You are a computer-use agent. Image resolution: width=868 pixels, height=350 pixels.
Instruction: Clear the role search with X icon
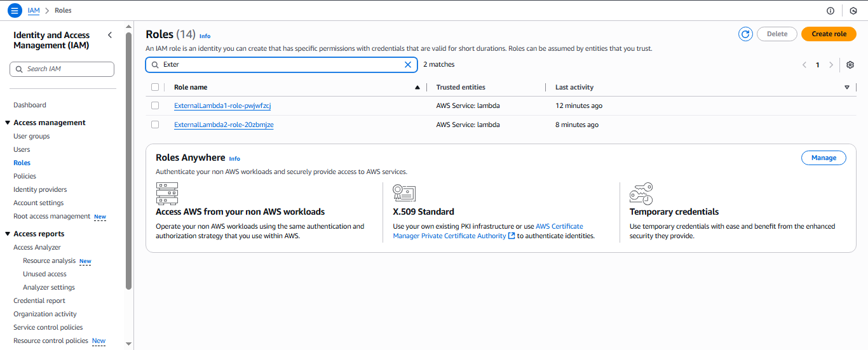(x=408, y=65)
